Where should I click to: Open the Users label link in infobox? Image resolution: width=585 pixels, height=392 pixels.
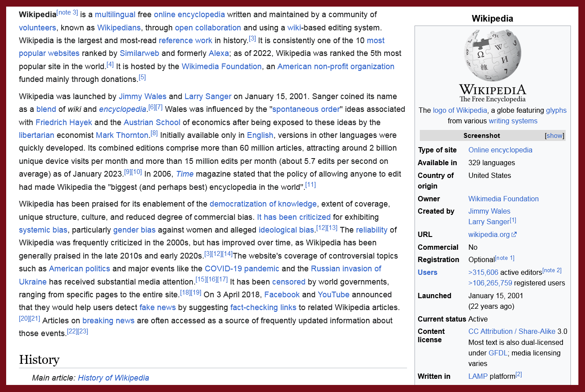tap(428, 273)
